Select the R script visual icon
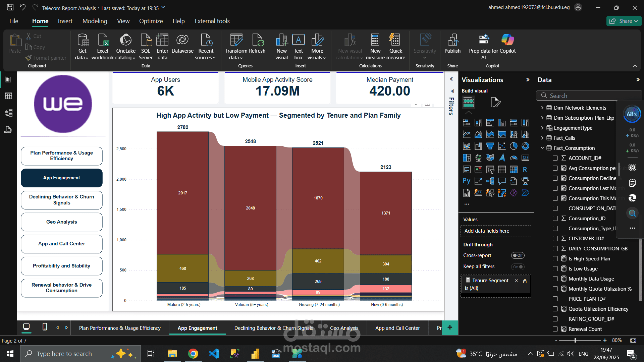 tap(525, 170)
